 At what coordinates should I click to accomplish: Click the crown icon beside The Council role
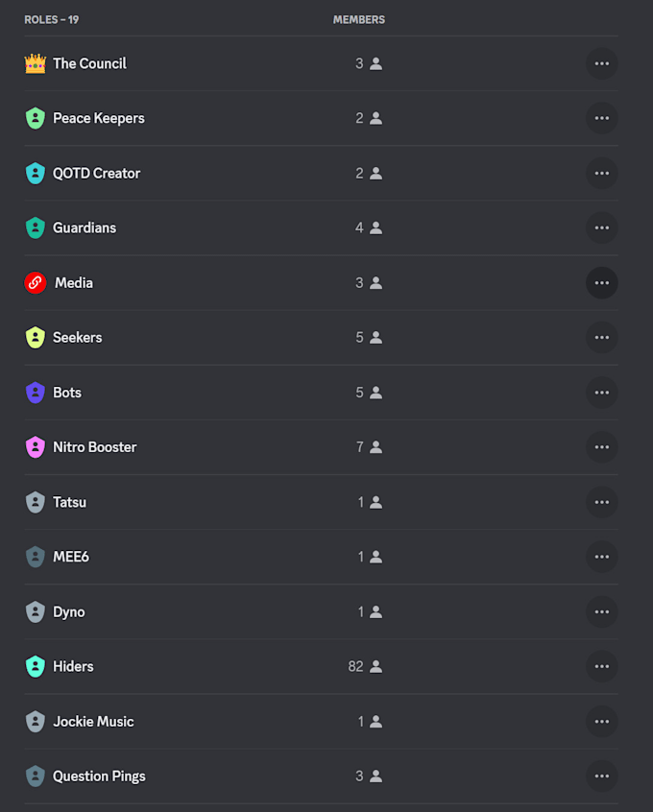[35, 63]
